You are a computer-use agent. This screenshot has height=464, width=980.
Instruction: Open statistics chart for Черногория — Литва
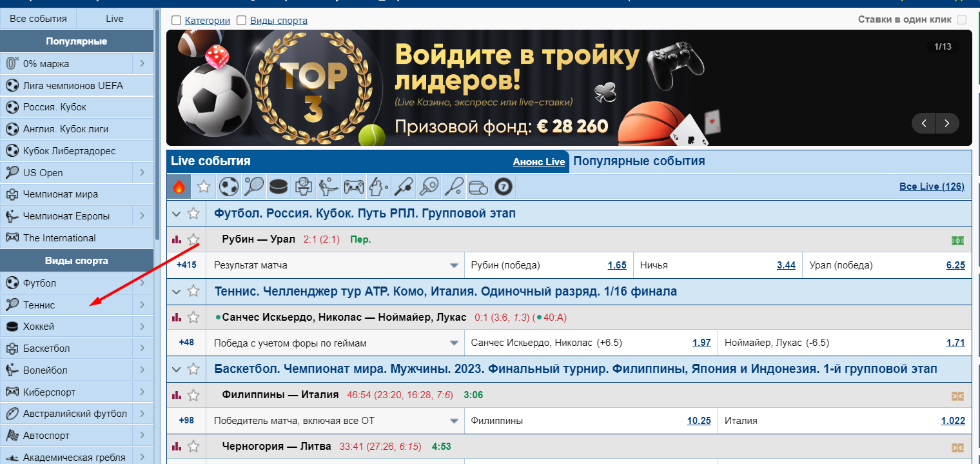(177, 447)
